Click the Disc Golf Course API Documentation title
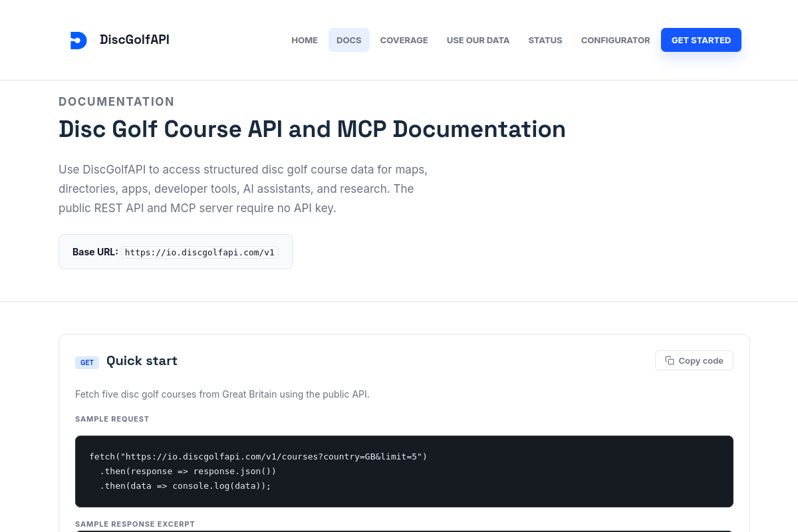Screen dimensions: 798x532 coord(312,129)
